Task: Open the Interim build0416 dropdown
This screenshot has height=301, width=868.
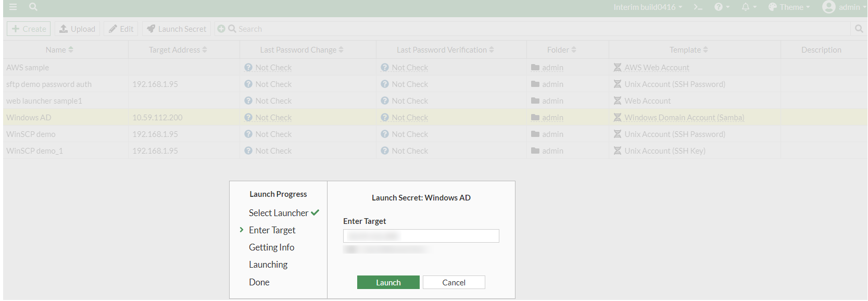Action: pos(647,7)
